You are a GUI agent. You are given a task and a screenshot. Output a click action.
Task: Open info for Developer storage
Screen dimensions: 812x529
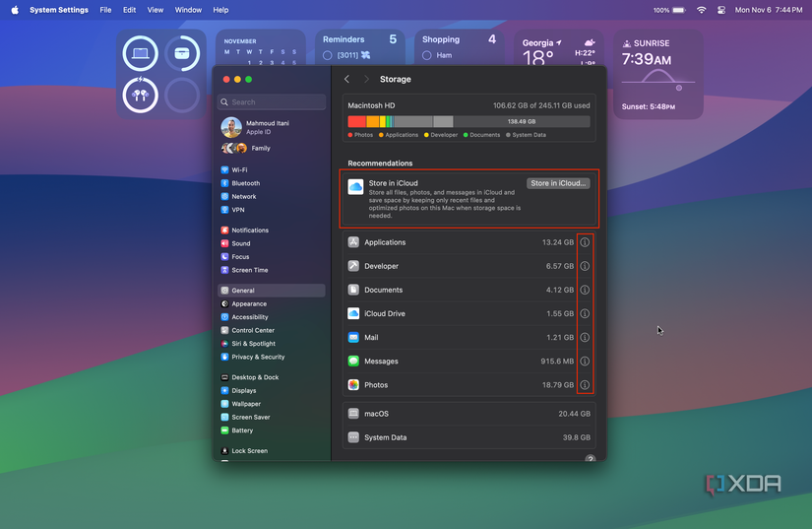[585, 266]
